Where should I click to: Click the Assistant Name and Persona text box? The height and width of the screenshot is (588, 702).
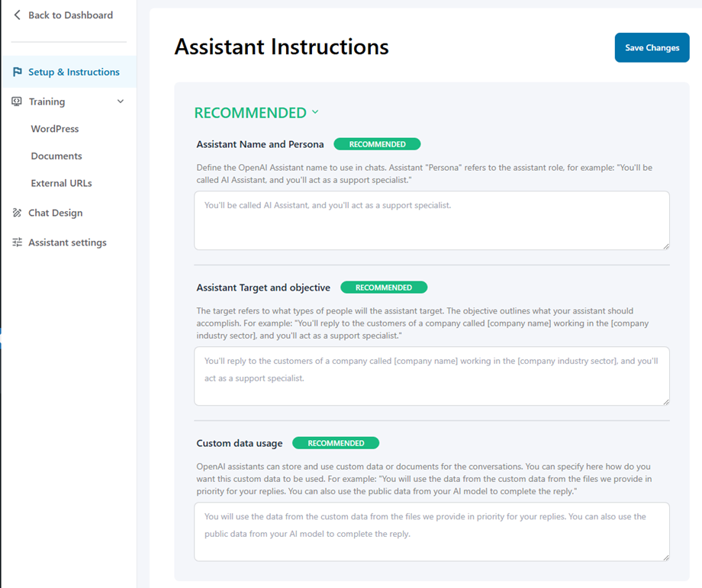tap(431, 220)
